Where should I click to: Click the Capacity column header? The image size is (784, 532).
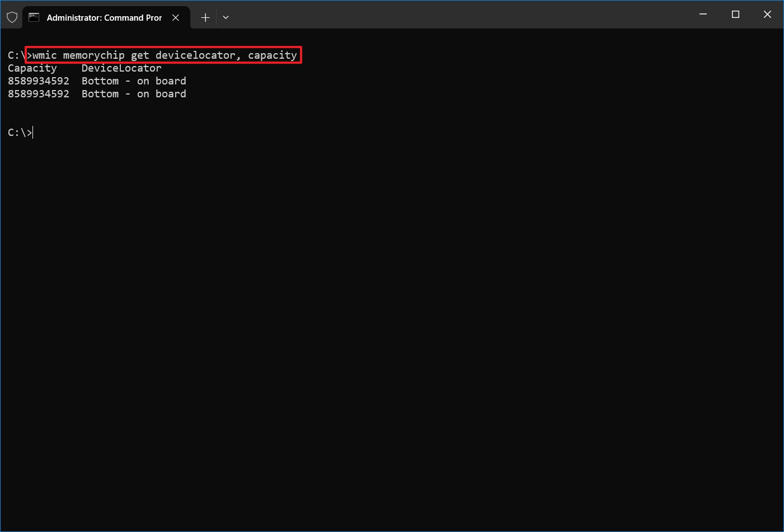click(32, 68)
